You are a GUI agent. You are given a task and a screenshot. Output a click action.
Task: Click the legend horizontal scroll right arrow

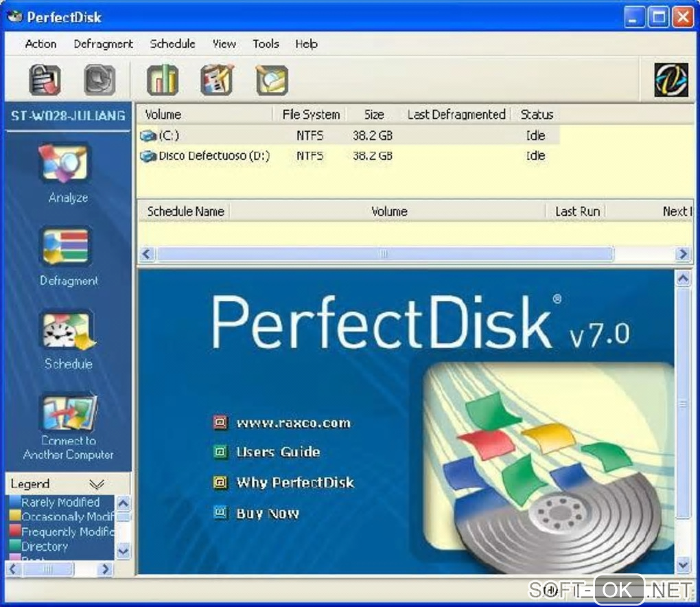(x=106, y=569)
